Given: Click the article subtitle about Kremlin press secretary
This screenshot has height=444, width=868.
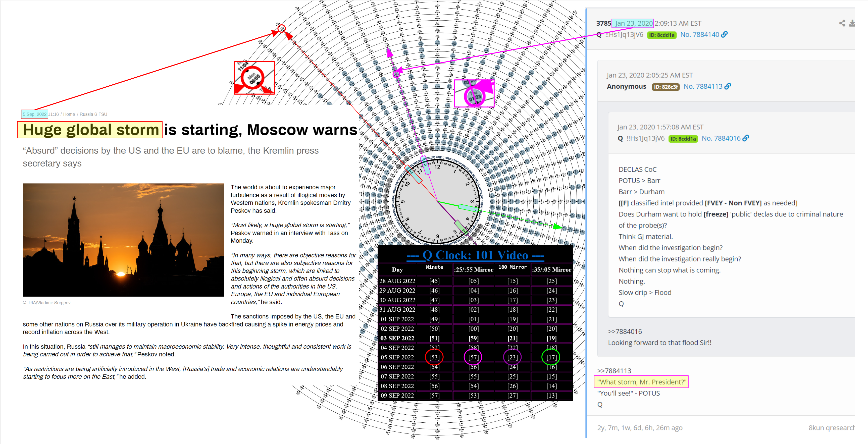Looking at the screenshot, I should (x=171, y=157).
